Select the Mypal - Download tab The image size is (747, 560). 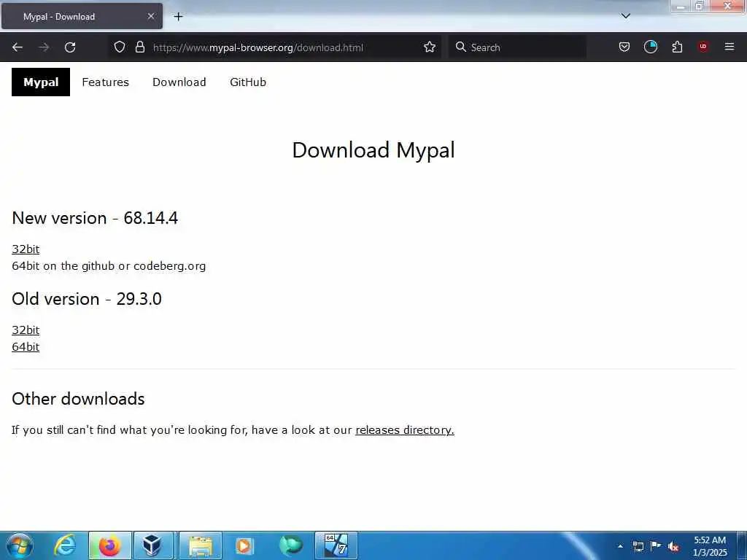[82, 17]
